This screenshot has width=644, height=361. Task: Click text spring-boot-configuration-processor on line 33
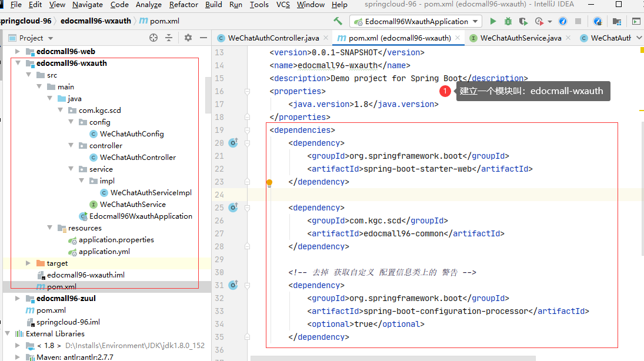click(x=446, y=311)
